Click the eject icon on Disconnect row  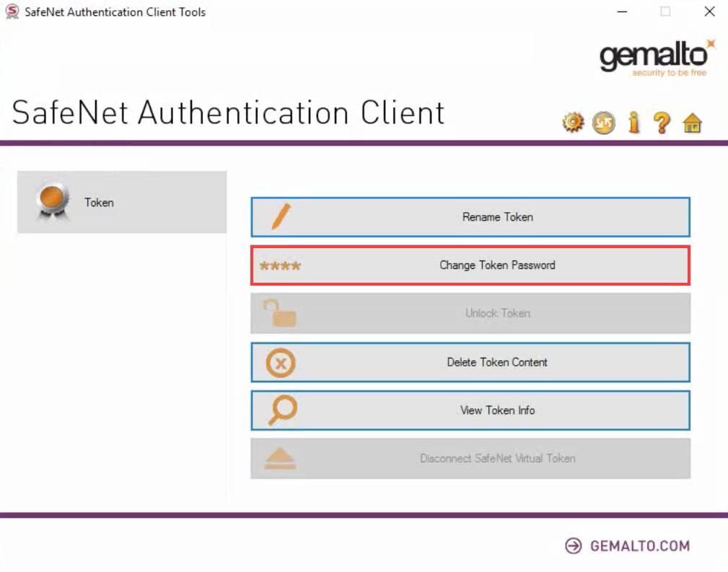coord(280,459)
